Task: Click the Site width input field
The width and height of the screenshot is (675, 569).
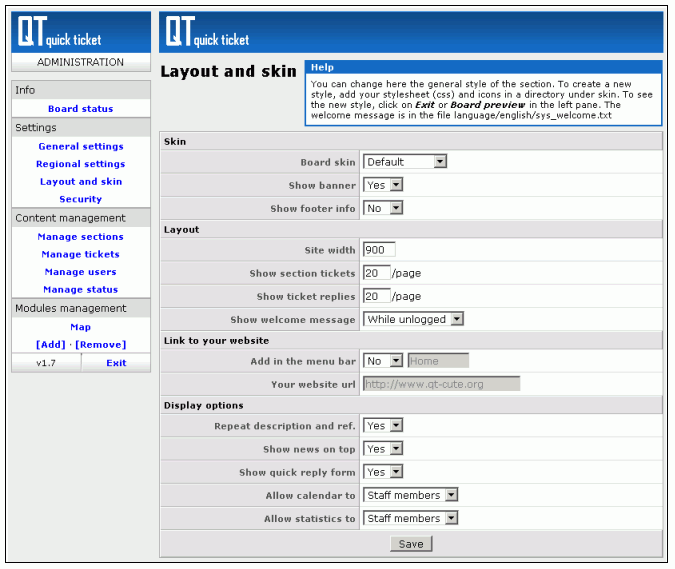Action: (x=379, y=250)
